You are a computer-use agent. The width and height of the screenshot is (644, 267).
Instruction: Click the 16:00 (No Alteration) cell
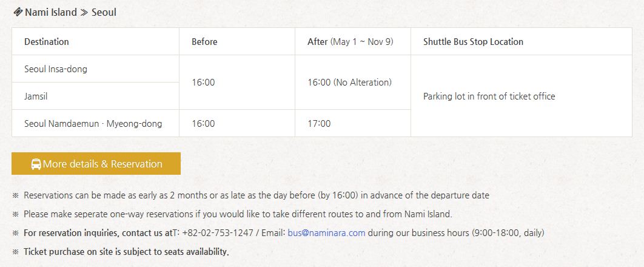[x=349, y=83]
